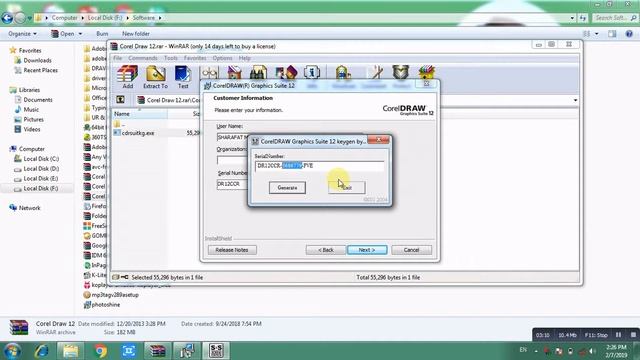Expand the view options dropdown arrow
Image resolution: width=640 pixels, height=360 pixels.
click(597, 34)
